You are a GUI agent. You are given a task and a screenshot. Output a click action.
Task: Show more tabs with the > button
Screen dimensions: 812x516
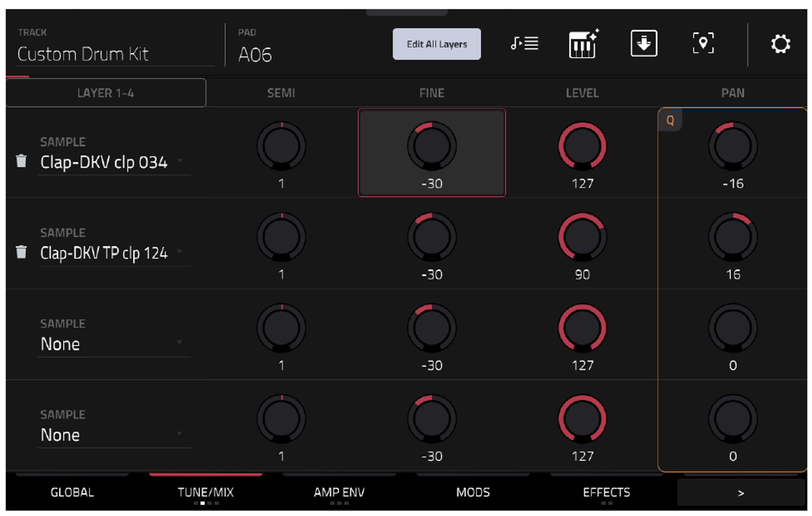[741, 493]
